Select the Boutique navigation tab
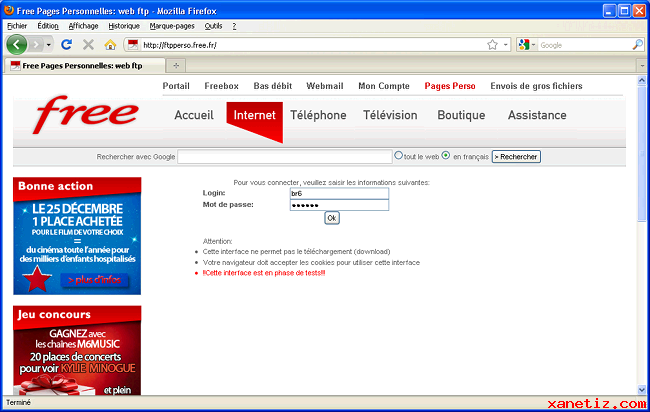The width and height of the screenshot is (650, 412). [x=461, y=115]
